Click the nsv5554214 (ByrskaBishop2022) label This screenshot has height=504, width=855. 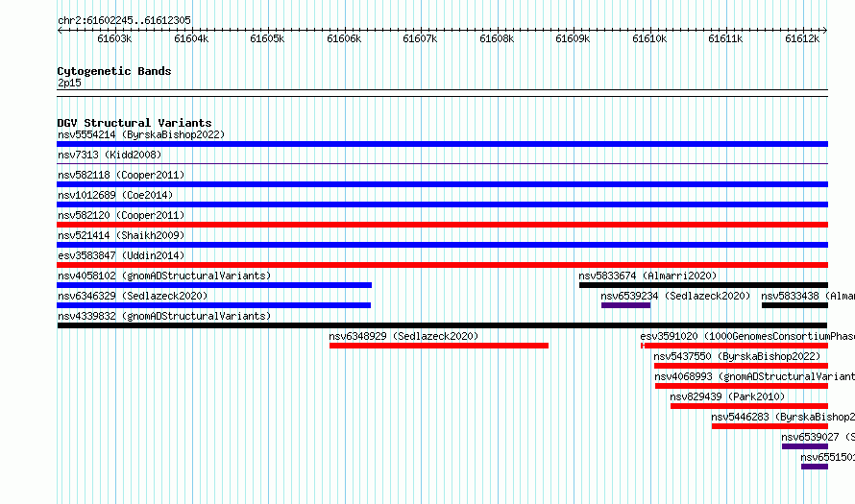pyautogui.click(x=141, y=134)
